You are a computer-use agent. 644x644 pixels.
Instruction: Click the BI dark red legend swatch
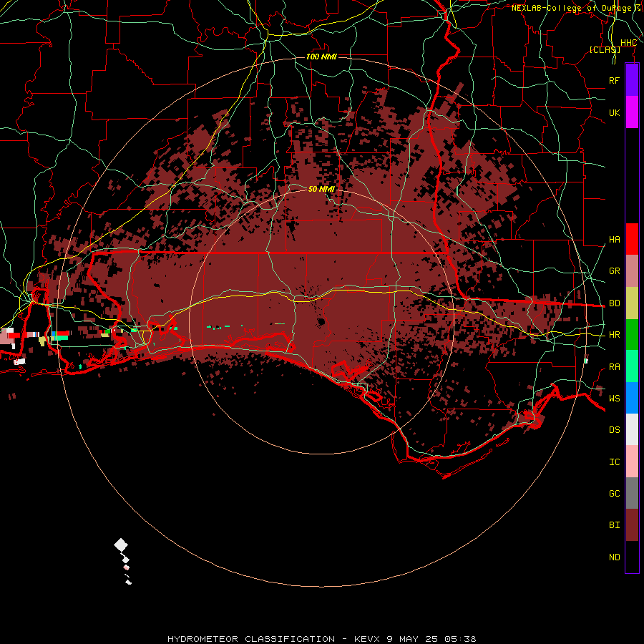(x=632, y=525)
